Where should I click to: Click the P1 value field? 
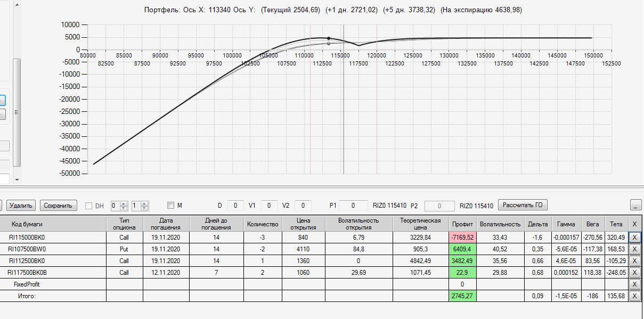353,206
